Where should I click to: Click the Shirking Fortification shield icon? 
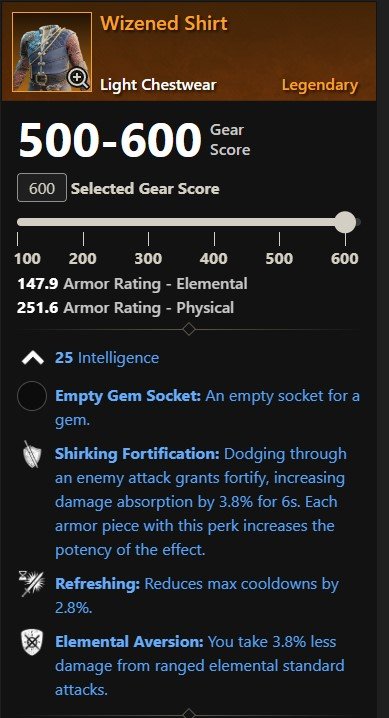pyautogui.click(x=32, y=454)
